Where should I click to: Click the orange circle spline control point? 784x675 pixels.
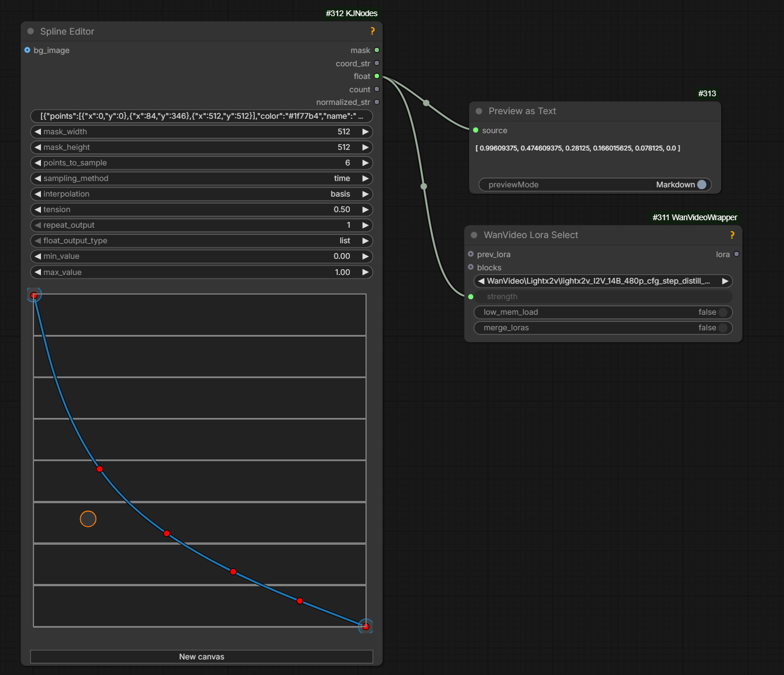(88, 519)
